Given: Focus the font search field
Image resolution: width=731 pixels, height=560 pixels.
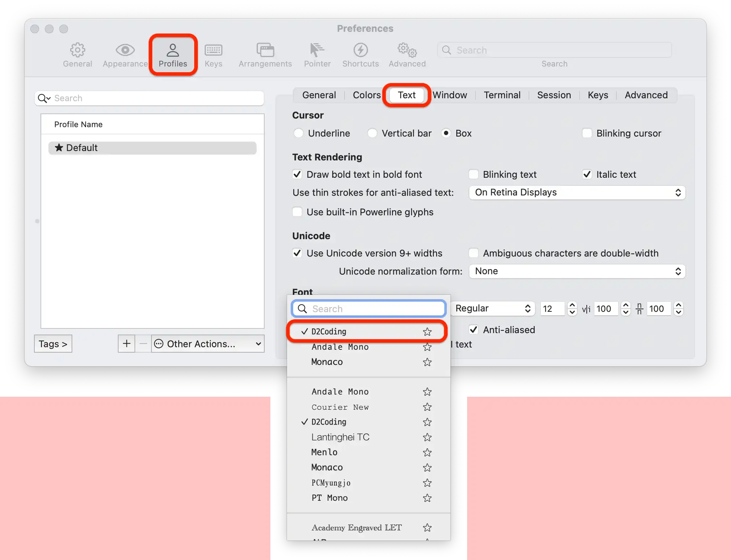Looking at the screenshot, I should point(369,309).
